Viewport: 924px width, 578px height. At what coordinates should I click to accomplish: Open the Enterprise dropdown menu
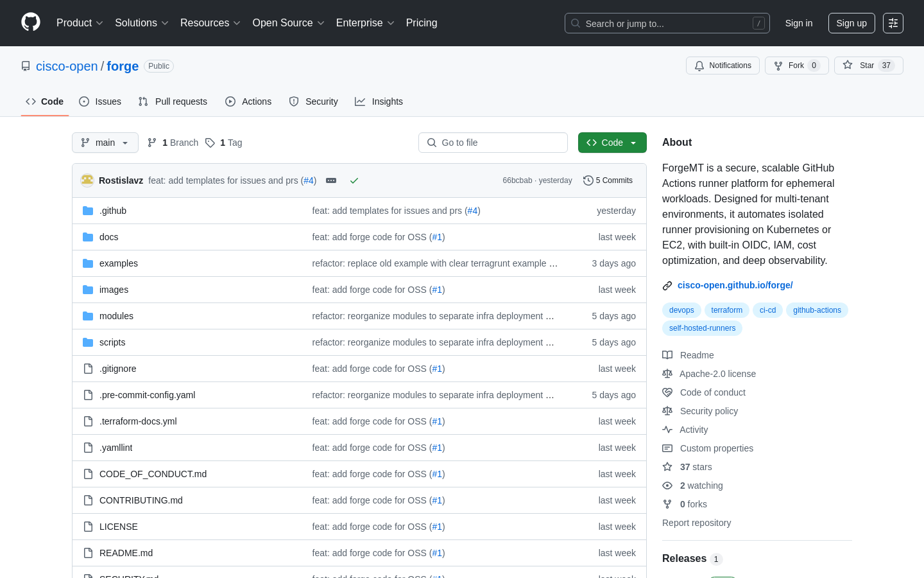pyautogui.click(x=365, y=23)
